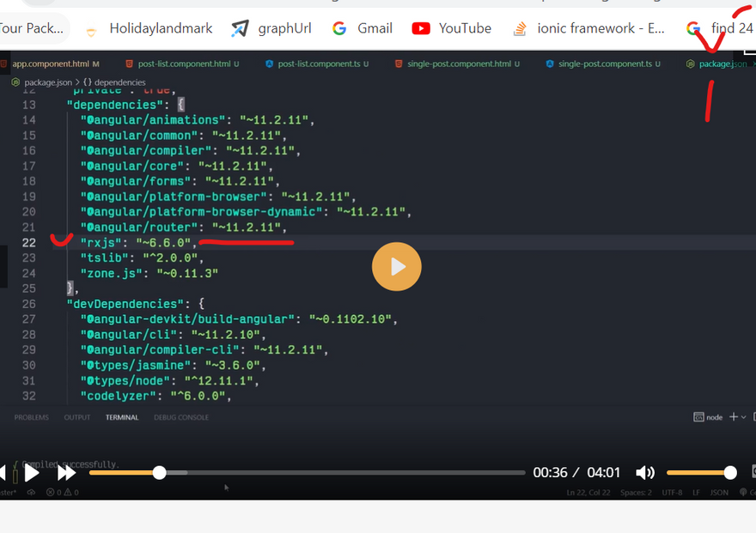The image size is (756, 533).
Task: Click the @angular/router line
Action: pos(184,227)
